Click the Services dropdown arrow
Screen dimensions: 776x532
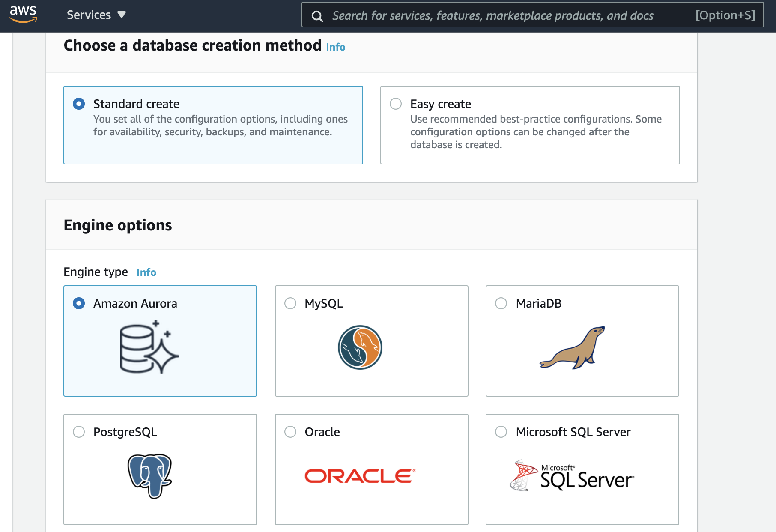pos(122,15)
